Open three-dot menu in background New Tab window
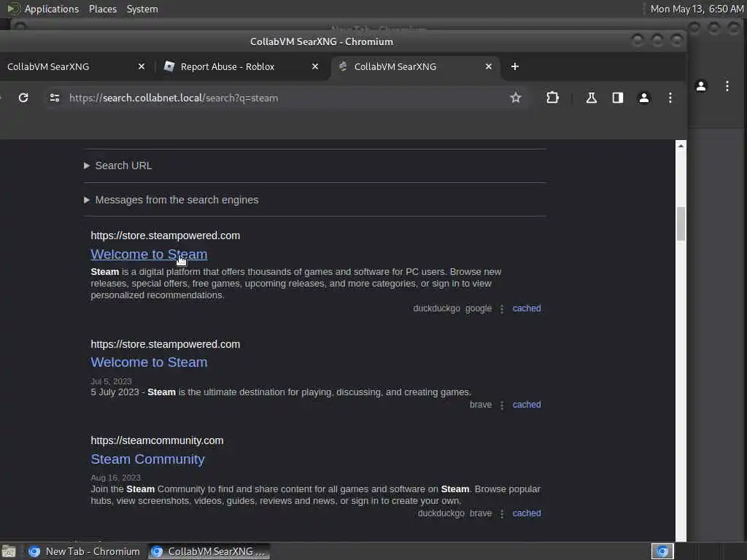 pos(727,86)
